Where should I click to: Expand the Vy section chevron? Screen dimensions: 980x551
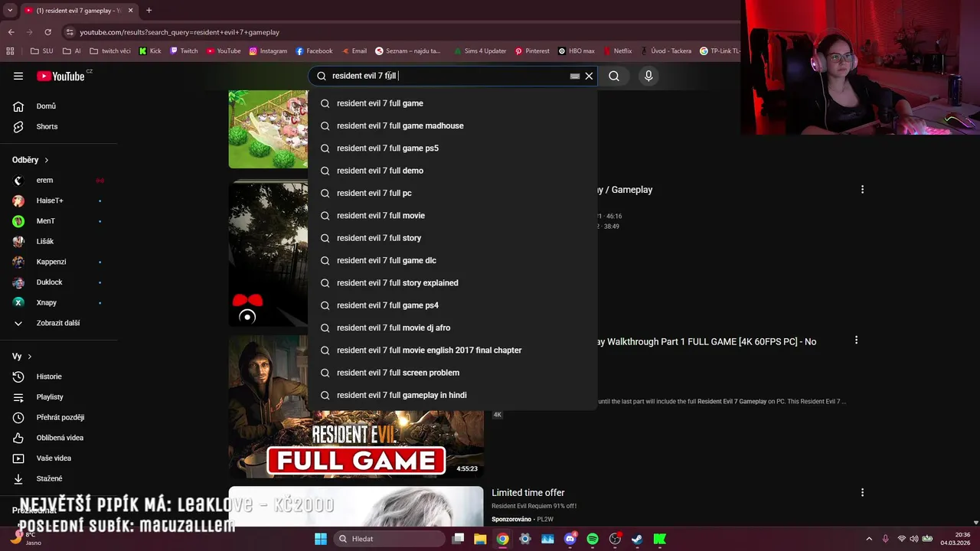30,357
